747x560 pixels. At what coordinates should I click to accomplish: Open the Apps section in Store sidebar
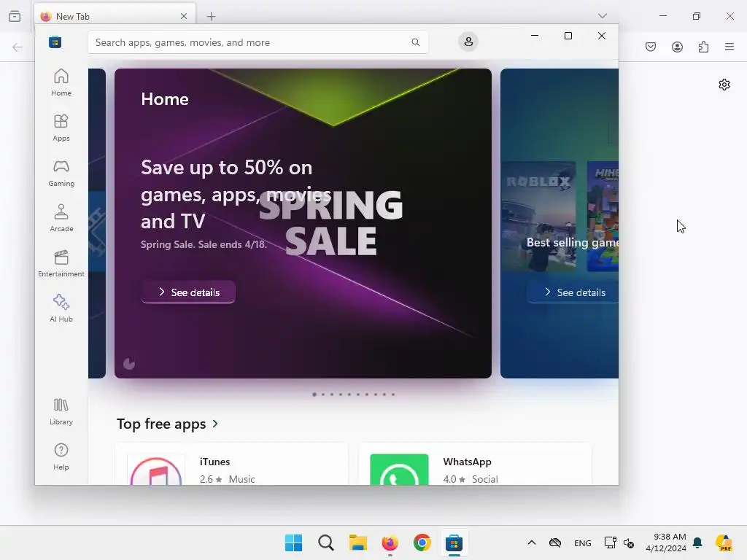point(61,128)
